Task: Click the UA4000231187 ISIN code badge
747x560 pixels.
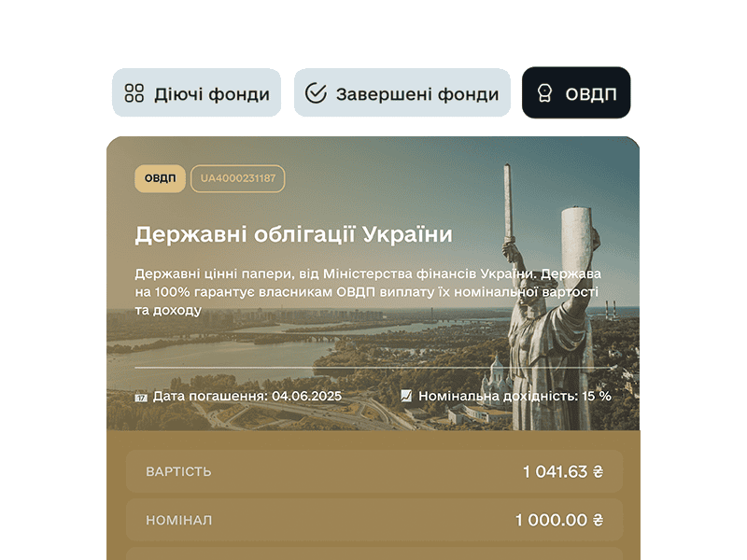Action: click(238, 178)
